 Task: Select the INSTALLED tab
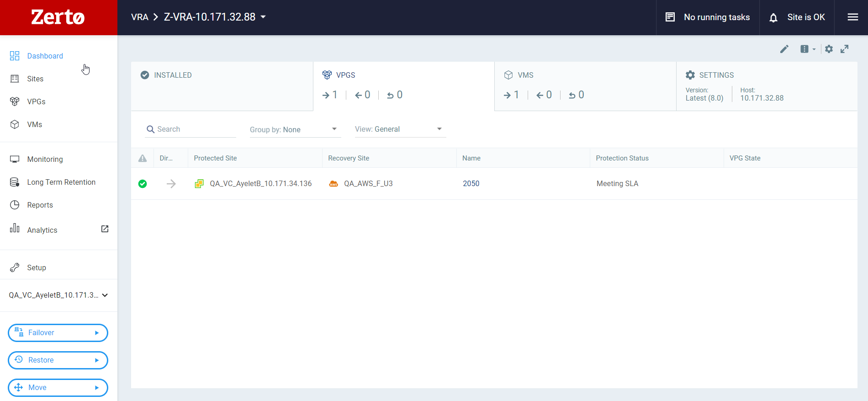[x=222, y=86]
